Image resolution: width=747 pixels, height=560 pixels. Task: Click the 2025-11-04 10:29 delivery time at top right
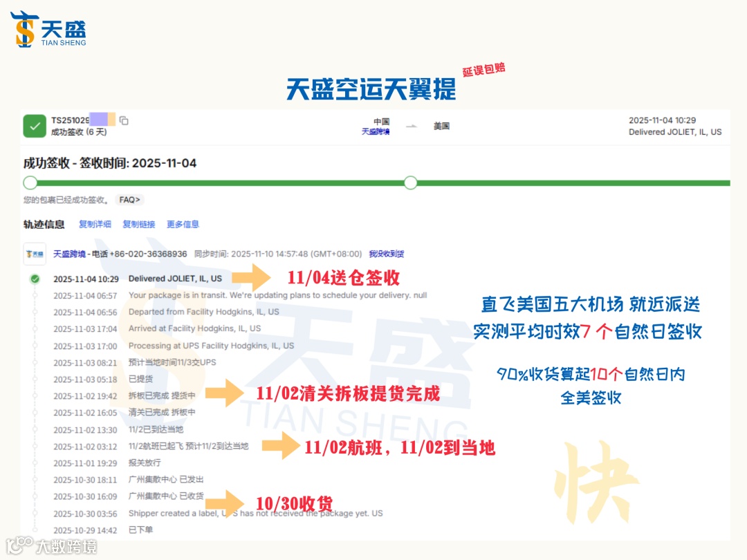[x=662, y=120]
